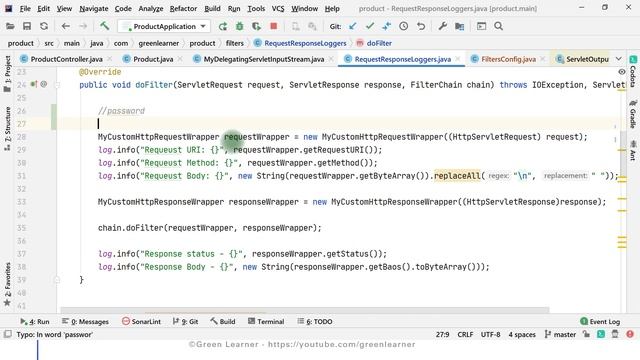This screenshot has height=360, width=640.
Task: Open the Favorites side panel
Action: tap(7, 284)
